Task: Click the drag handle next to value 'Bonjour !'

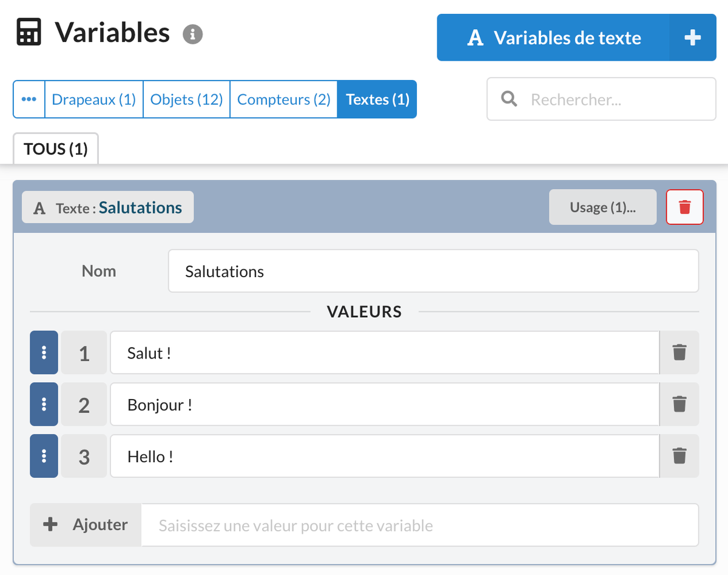Action: click(x=43, y=404)
